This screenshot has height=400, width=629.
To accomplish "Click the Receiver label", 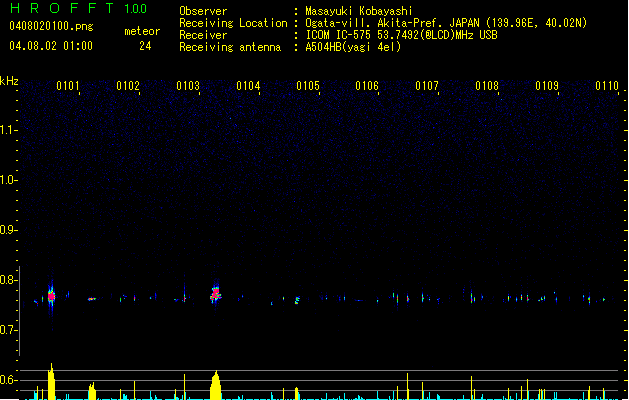I will coord(203,35).
